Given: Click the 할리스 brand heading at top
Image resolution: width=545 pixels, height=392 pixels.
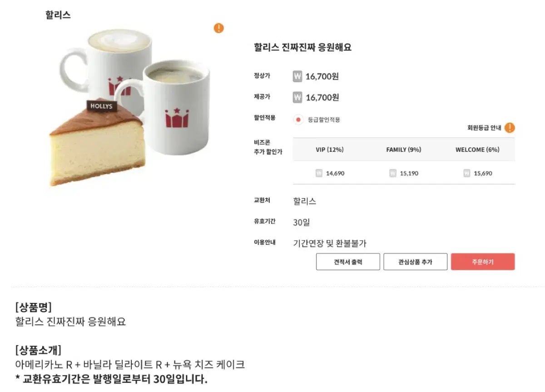Looking at the screenshot, I should point(58,15).
